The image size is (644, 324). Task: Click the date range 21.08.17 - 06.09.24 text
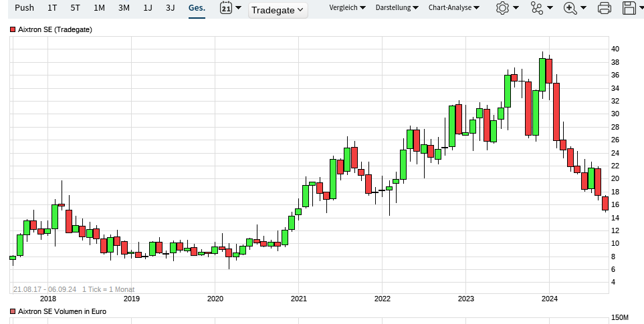click(x=45, y=289)
